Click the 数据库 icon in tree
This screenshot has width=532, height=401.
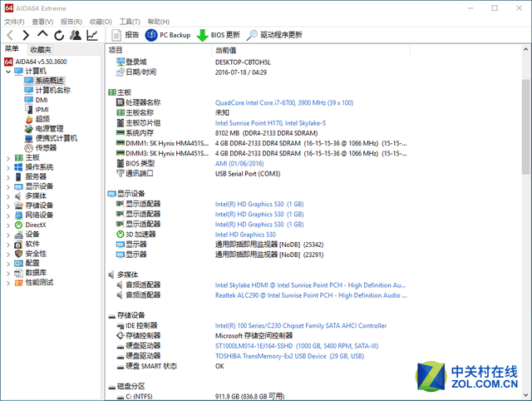[x=18, y=273]
